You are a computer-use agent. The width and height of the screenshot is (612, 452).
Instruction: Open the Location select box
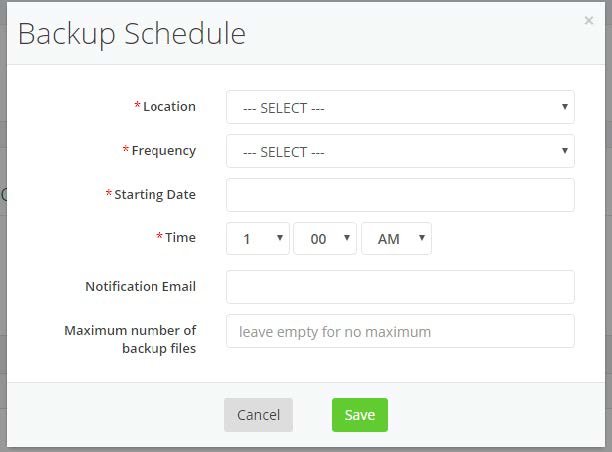(x=400, y=108)
